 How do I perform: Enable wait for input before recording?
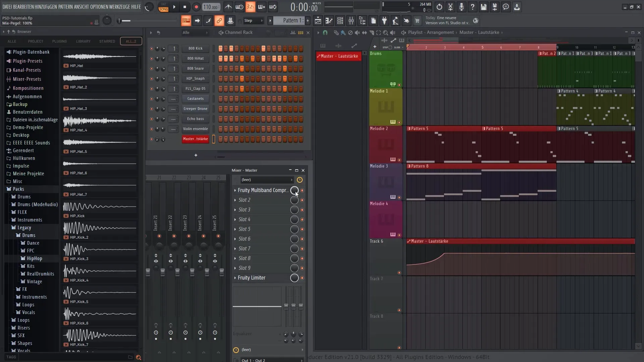click(239, 7)
